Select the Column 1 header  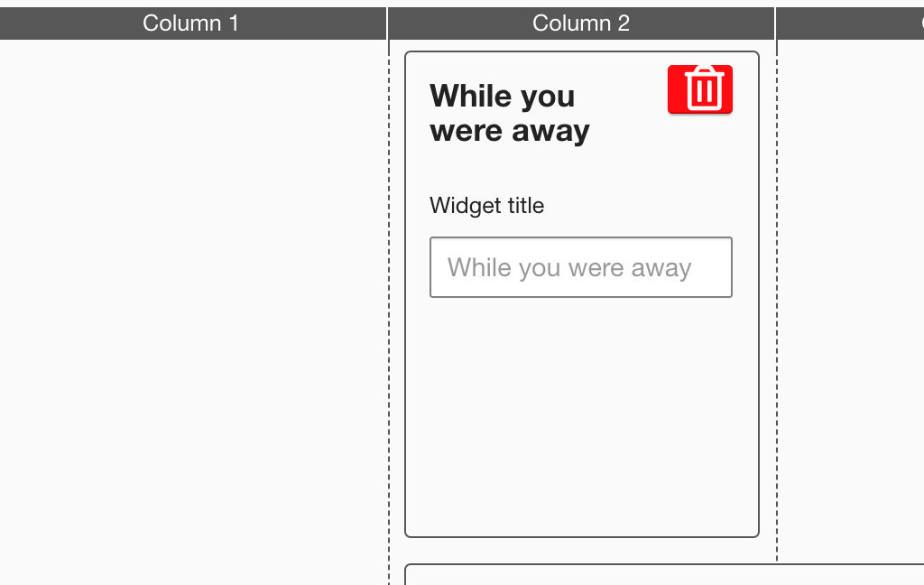tap(191, 23)
